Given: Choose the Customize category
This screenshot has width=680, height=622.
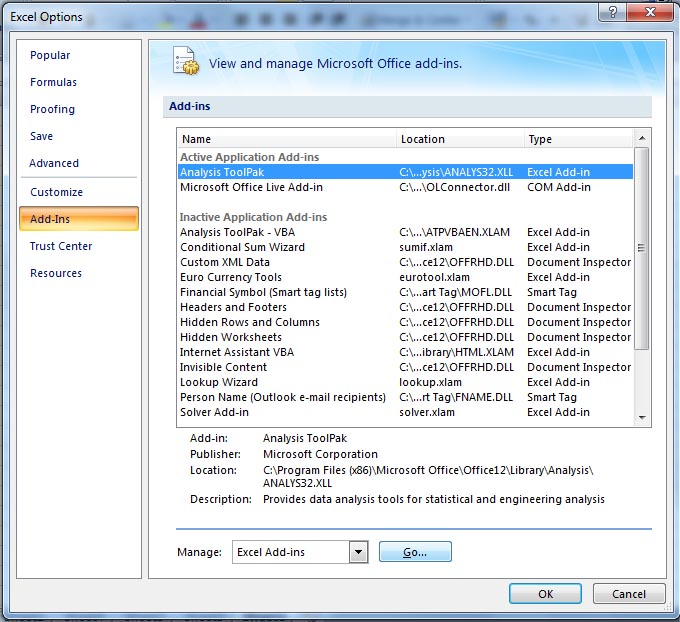Looking at the screenshot, I should 56,192.
